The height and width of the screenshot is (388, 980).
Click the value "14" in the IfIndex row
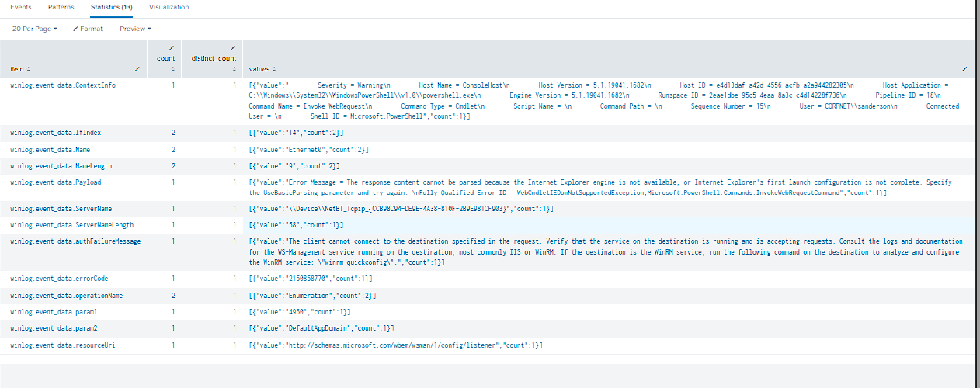point(296,133)
